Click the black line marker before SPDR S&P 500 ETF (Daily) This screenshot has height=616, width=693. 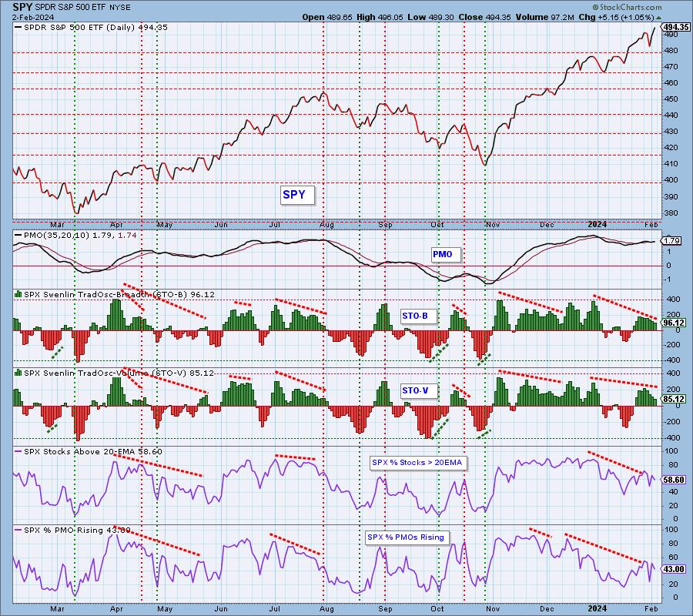tap(18, 28)
